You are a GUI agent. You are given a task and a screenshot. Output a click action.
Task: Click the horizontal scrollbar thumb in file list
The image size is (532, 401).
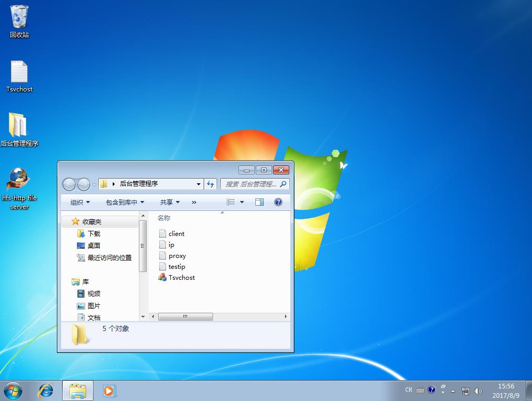[185, 316]
